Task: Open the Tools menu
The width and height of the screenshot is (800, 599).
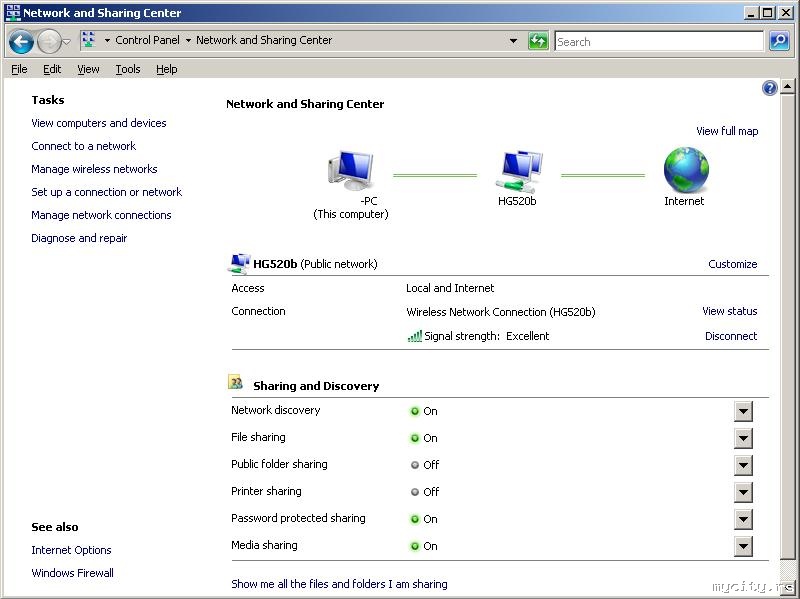Action: point(128,69)
